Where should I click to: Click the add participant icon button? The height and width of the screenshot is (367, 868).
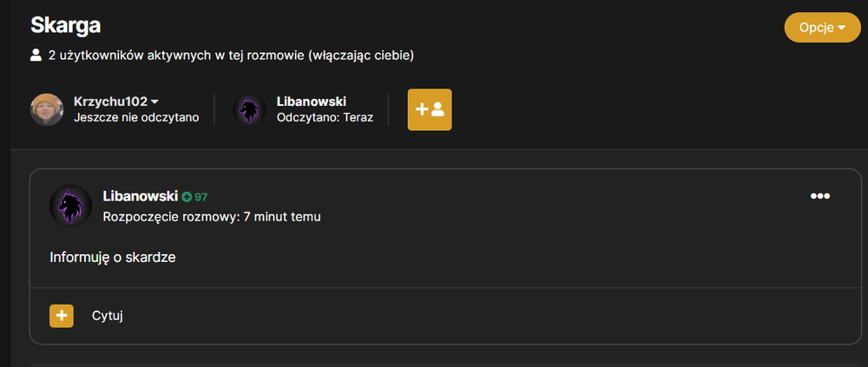pos(430,109)
